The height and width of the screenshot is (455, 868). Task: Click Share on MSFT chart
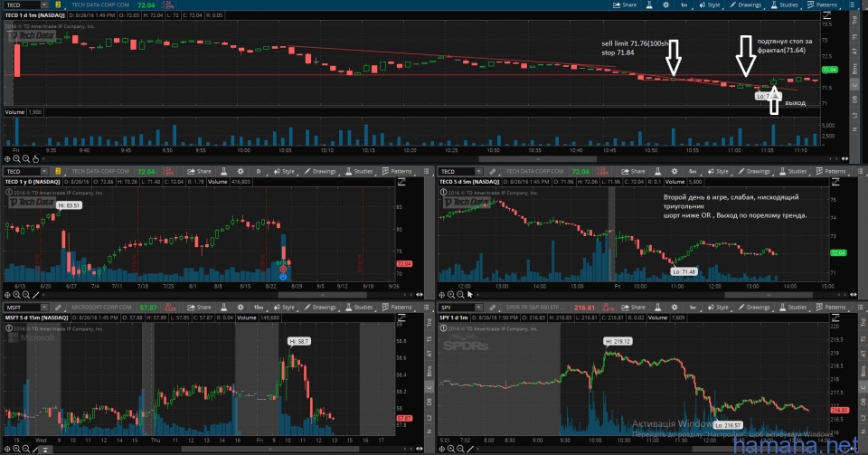pyautogui.click(x=199, y=308)
